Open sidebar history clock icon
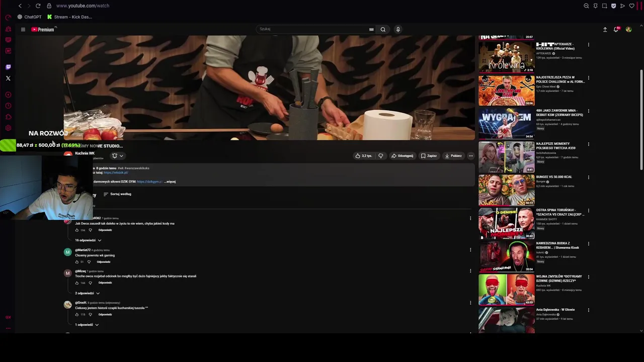 pos(8,106)
